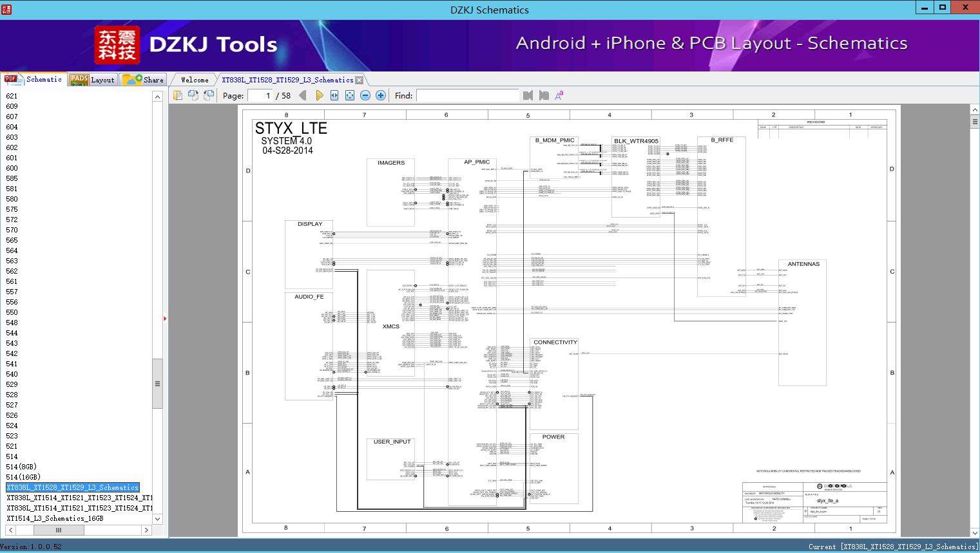Open the Share tab

click(x=143, y=80)
